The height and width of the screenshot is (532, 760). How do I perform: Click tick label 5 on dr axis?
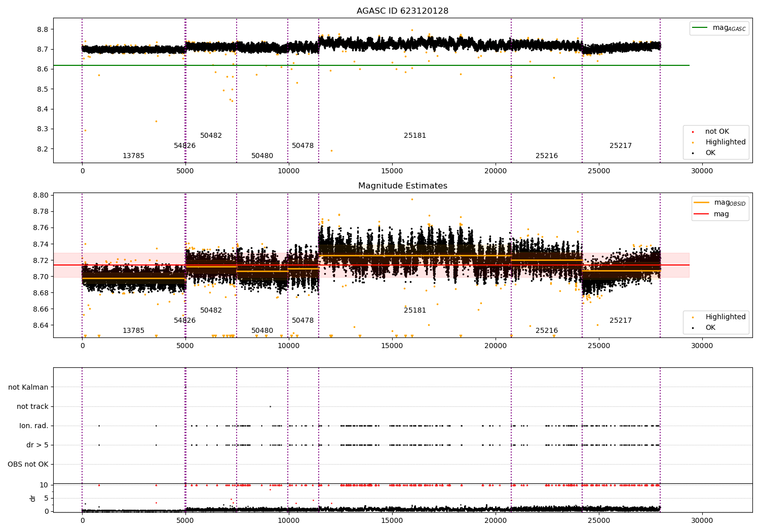(47, 499)
